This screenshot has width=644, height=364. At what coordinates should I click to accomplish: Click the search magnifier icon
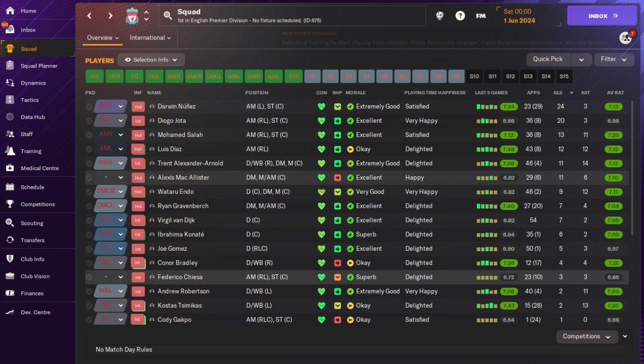pos(168,16)
